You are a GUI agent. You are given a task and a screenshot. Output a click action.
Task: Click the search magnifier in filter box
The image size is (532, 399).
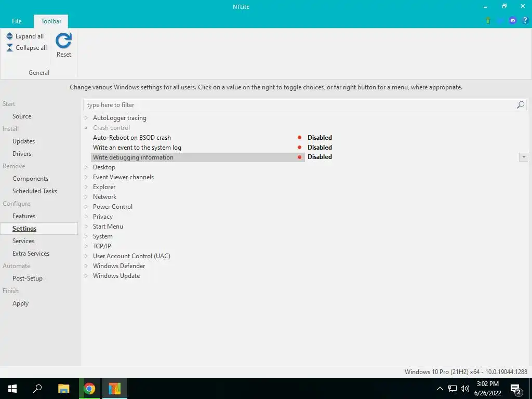pyautogui.click(x=521, y=105)
